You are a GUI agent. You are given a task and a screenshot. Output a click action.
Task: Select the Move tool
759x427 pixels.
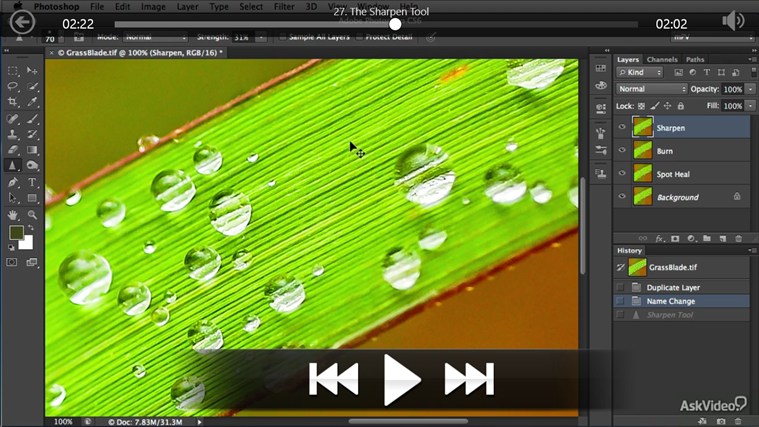click(32, 71)
